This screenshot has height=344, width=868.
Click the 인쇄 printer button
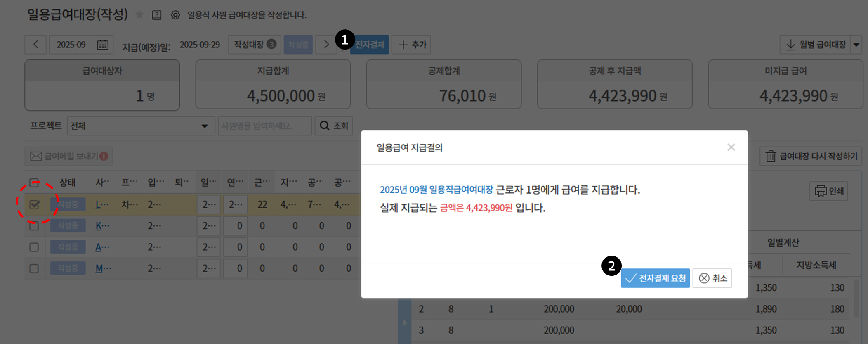coord(829,191)
